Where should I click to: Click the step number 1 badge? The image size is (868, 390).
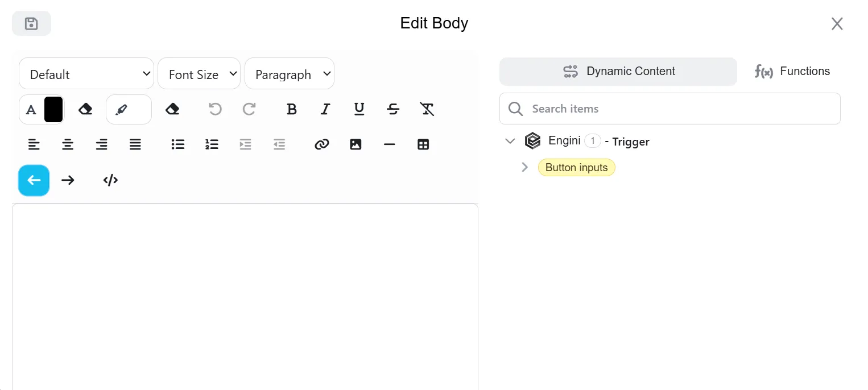pos(593,140)
